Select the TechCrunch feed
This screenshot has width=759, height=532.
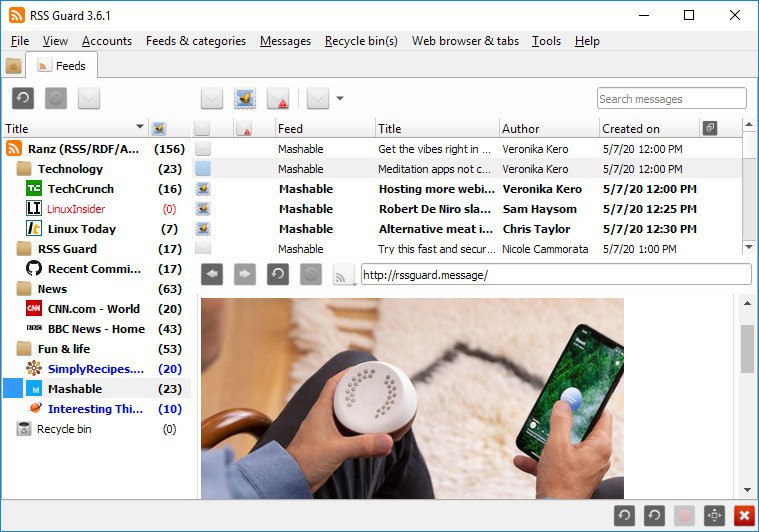80,189
